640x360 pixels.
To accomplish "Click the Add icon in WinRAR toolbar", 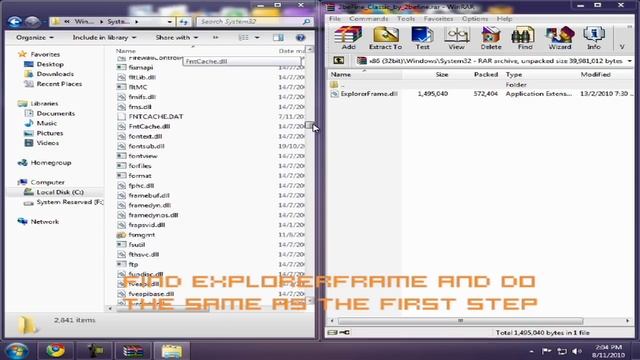I will click(x=348, y=38).
